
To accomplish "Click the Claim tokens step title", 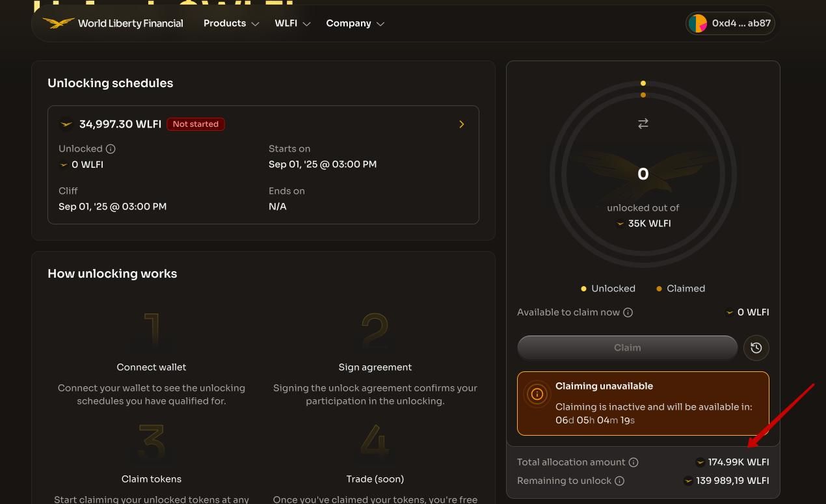I will point(152,479).
